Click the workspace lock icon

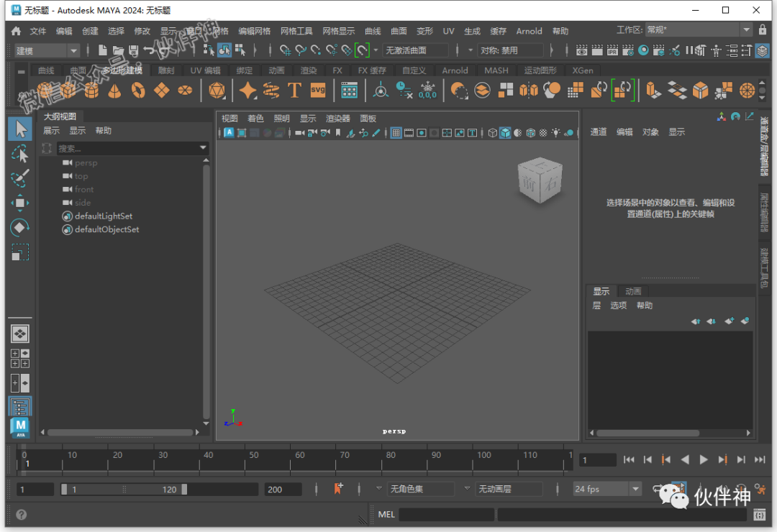click(x=763, y=29)
